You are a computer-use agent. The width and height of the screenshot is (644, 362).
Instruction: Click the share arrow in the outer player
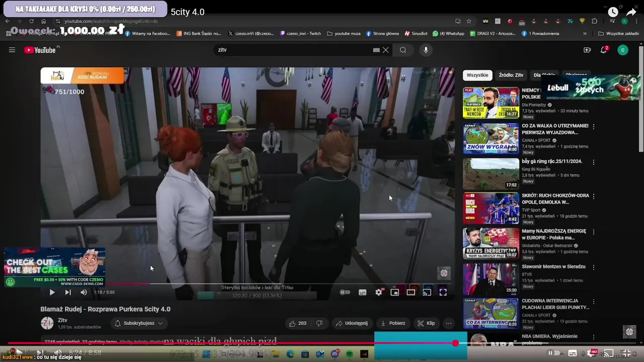[x=631, y=12]
